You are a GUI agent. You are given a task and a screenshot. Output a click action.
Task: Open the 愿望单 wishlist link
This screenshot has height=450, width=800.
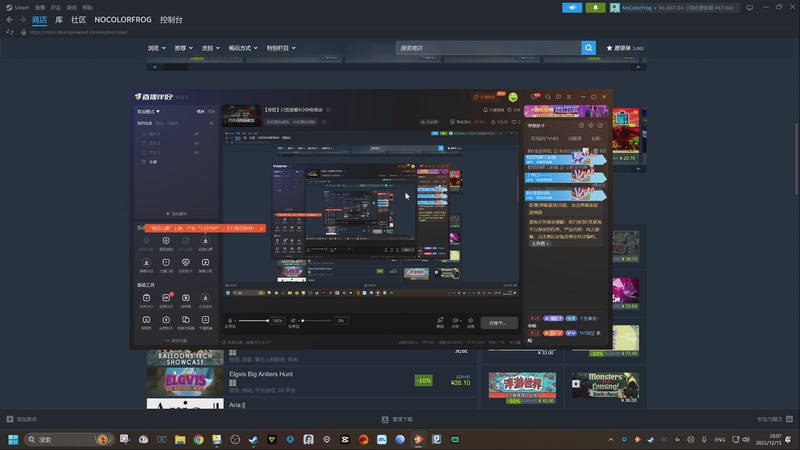coord(625,48)
